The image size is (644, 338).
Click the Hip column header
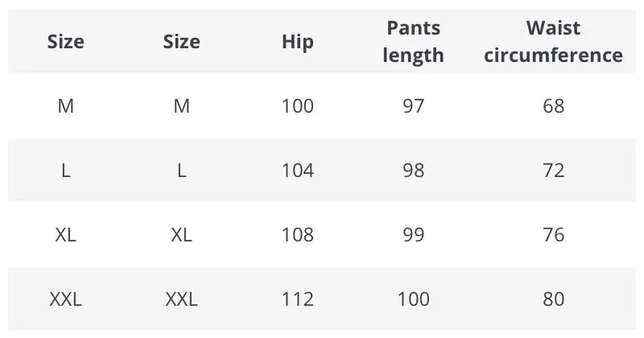tap(297, 41)
